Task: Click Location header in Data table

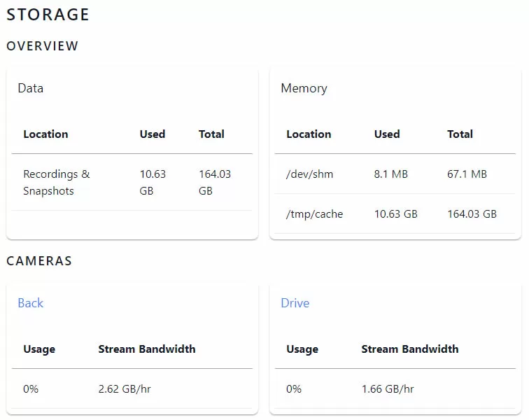Action: (x=45, y=134)
